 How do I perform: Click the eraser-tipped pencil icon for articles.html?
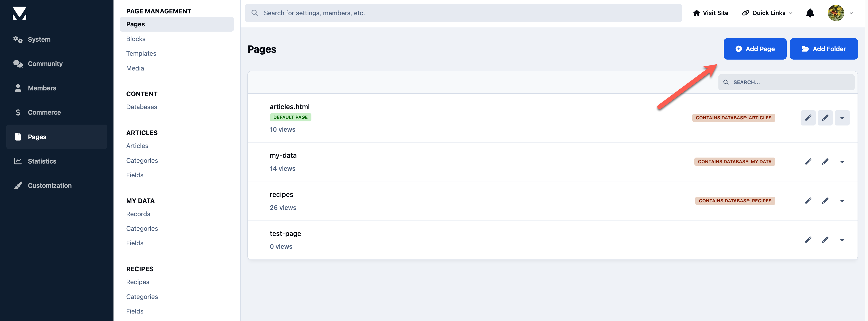(x=825, y=118)
